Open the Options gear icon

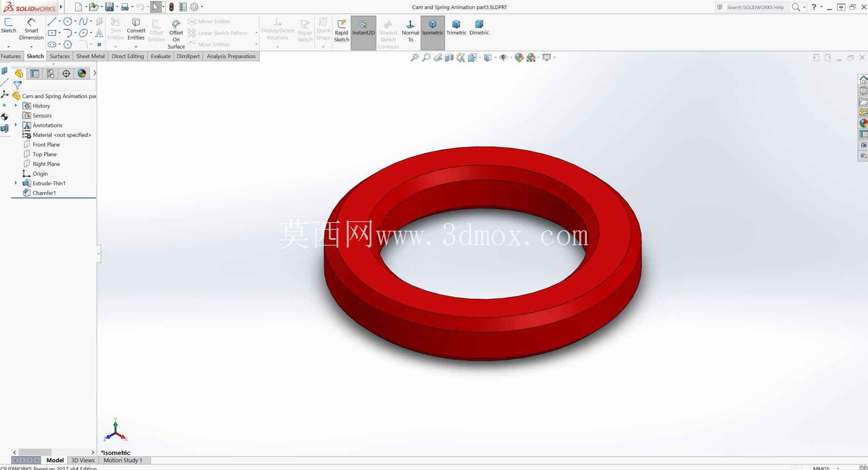coord(194,7)
